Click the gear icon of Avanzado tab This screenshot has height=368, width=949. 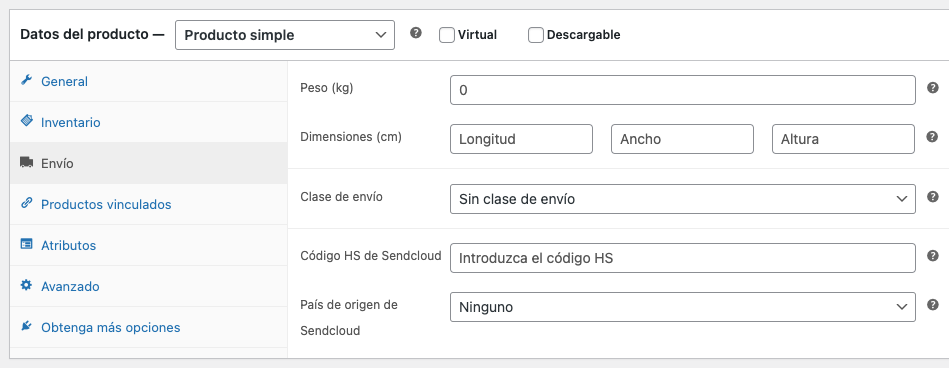[26, 285]
